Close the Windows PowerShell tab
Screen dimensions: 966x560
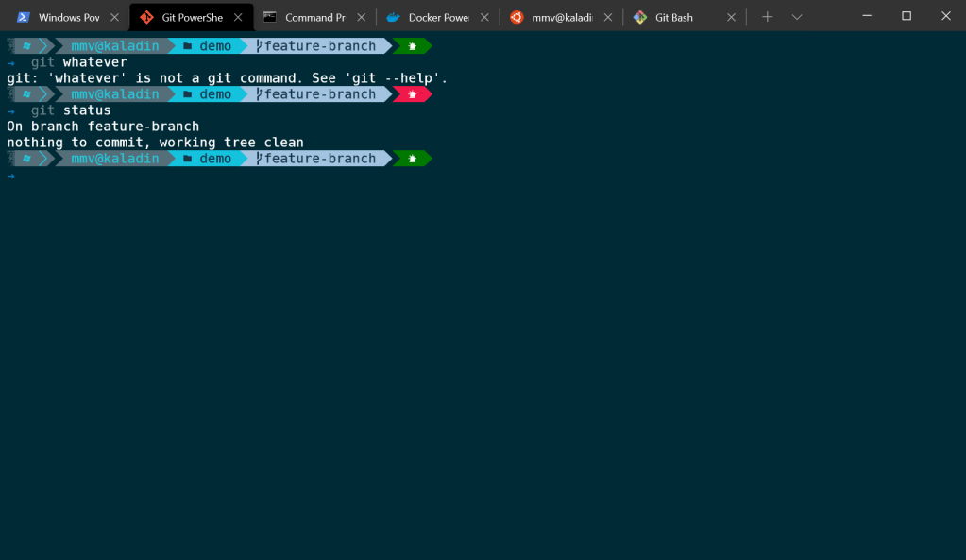114,17
